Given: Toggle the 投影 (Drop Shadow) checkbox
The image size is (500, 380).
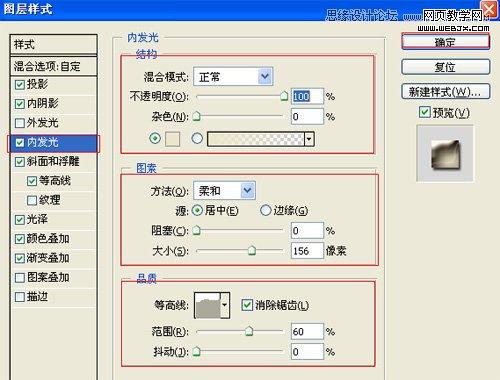Looking at the screenshot, I should click(20, 85).
